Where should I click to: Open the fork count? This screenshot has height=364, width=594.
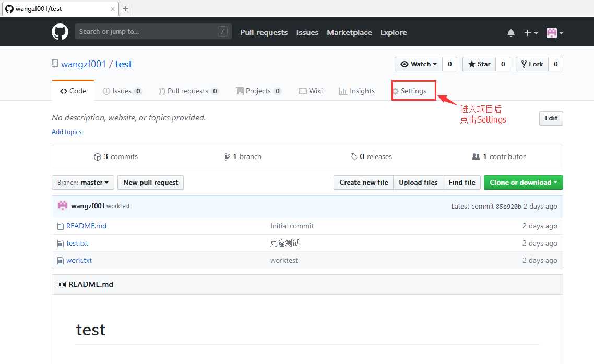[556, 64]
